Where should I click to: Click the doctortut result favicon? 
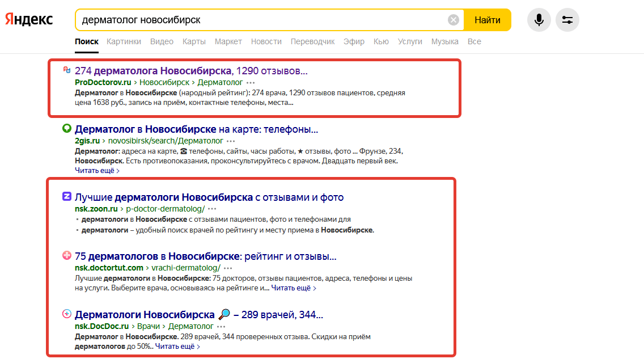(66, 255)
